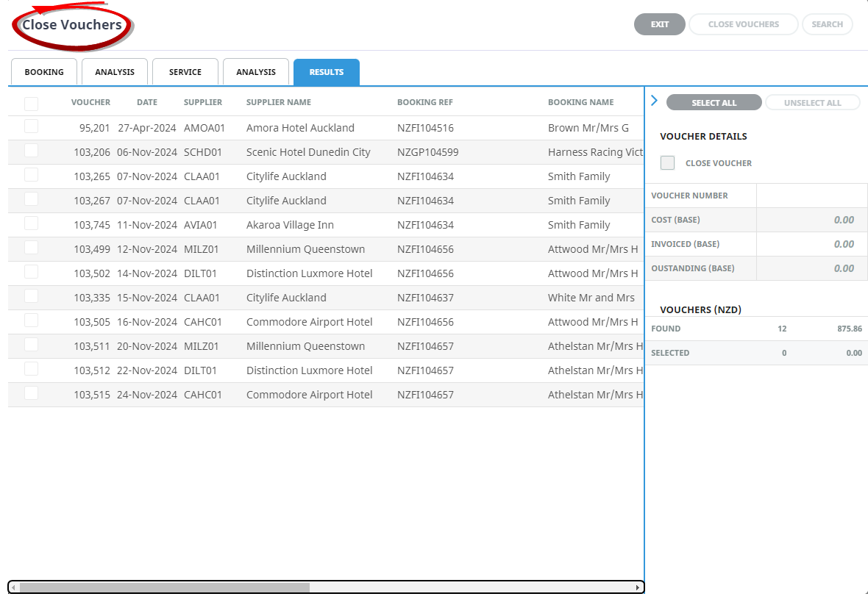Click booking ref NZFI104516
This screenshot has height=602, width=868.
tap(425, 128)
